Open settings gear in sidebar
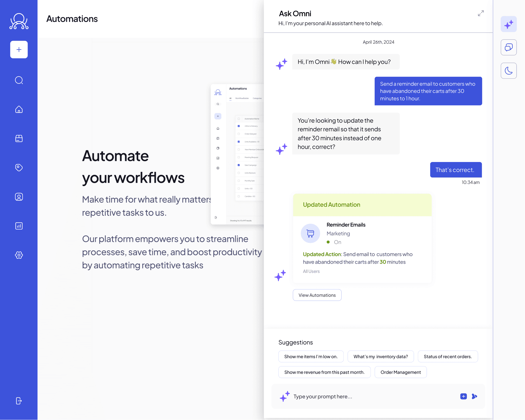525x420 pixels. 19,255
